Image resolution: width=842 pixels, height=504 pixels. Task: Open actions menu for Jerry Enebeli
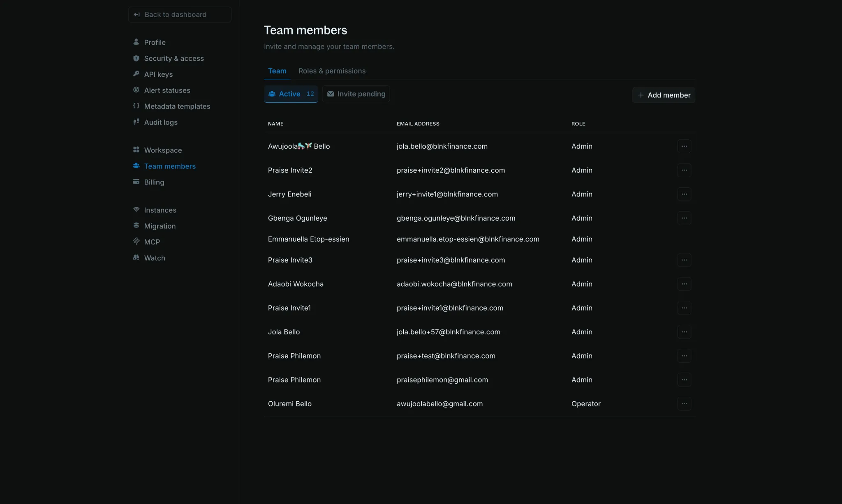(x=684, y=194)
